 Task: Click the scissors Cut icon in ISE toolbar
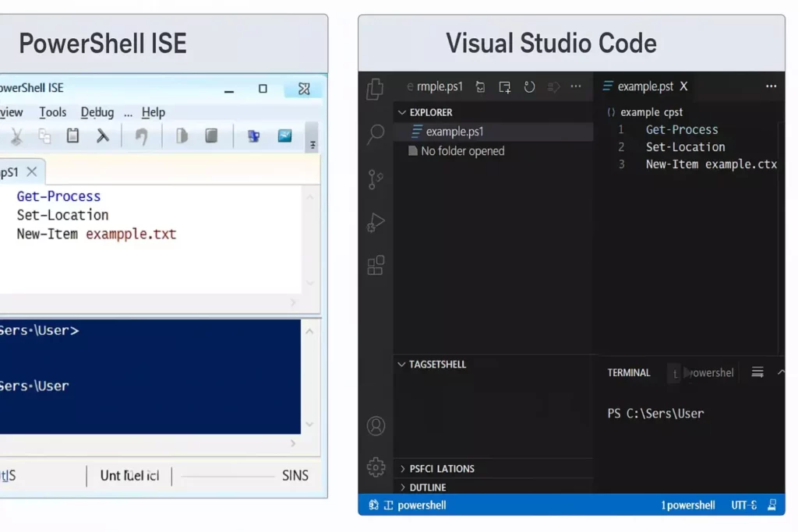[16, 136]
